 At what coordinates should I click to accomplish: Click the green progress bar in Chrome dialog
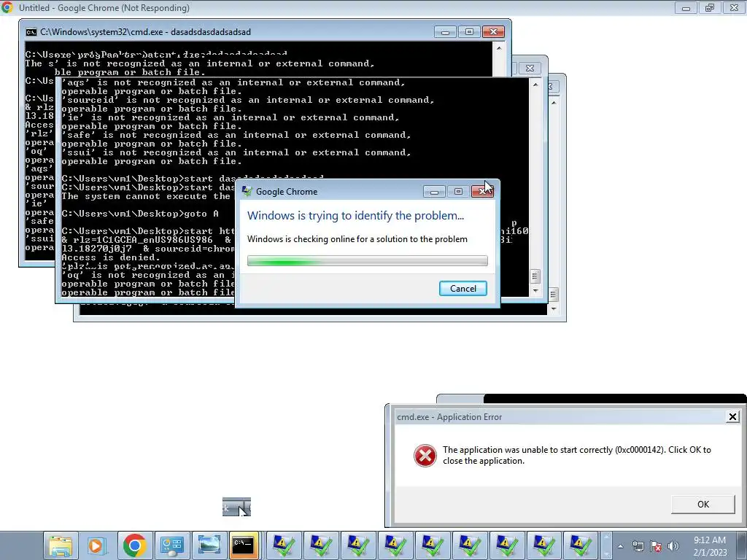tap(368, 260)
